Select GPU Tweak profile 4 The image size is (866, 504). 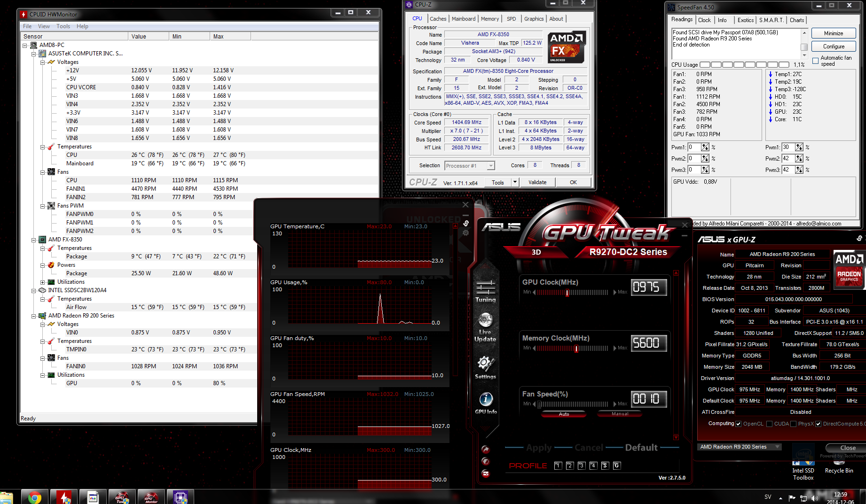pos(593,465)
